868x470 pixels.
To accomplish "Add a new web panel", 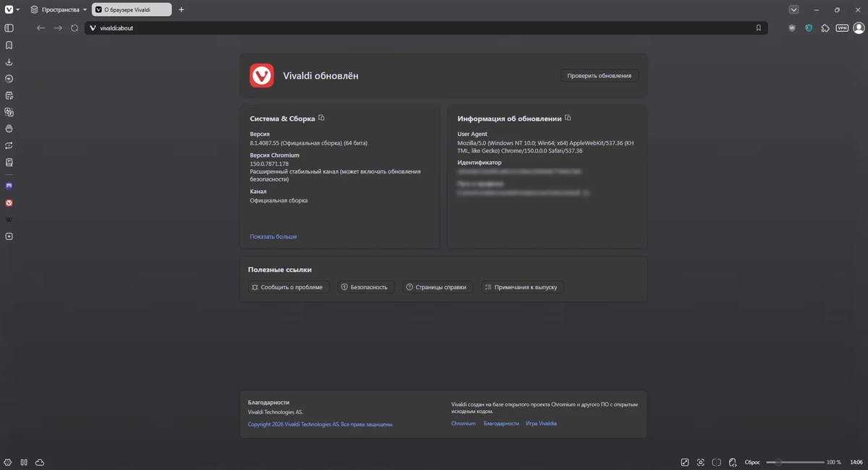I will click(x=9, y=236).
